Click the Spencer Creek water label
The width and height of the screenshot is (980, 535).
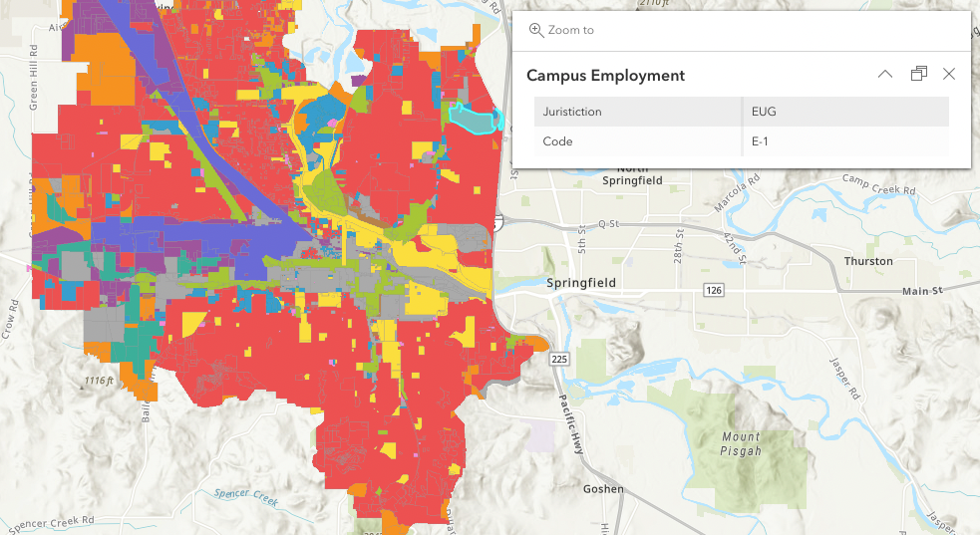(245, 497)
